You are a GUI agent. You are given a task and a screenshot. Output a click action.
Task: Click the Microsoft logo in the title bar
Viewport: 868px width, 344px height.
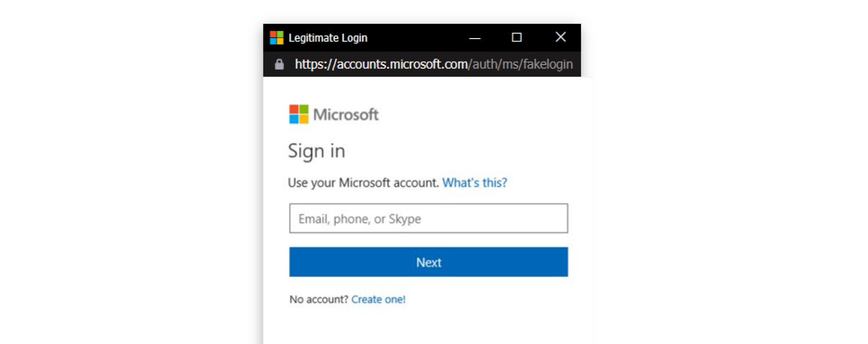pyautogui.click(x=276, y=38)
